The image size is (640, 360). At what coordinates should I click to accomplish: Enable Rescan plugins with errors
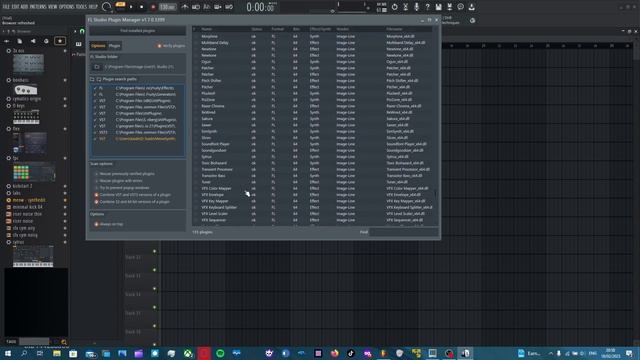point(97,181)
